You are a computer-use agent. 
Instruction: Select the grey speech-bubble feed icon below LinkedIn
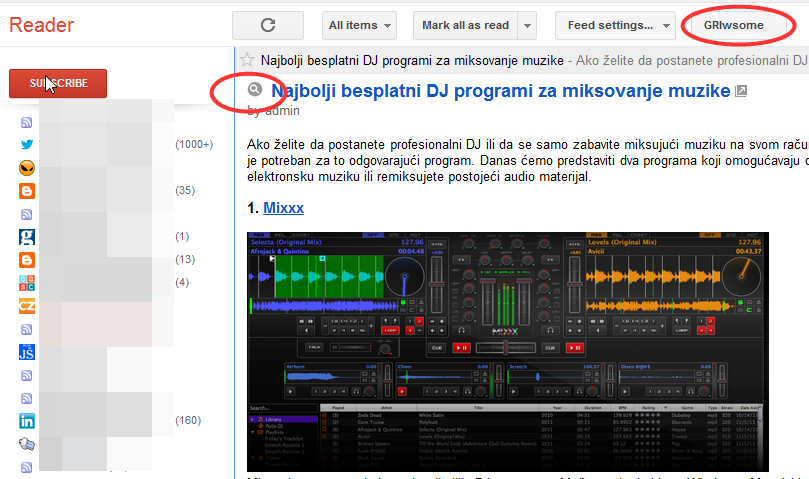click(27, 444)
